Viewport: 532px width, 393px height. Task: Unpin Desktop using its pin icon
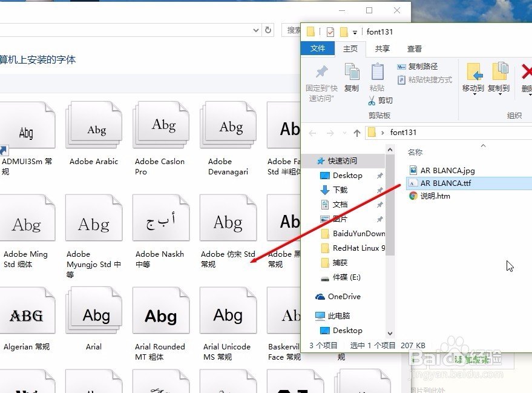pyautogui.click(x=379, y=176)
